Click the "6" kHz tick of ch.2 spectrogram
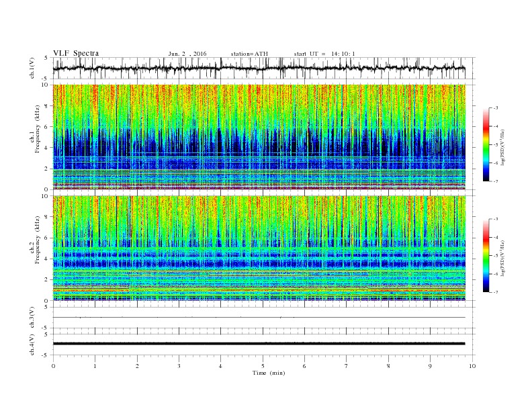532x411 pixels. pyautogui.click(x=47, y=238)
